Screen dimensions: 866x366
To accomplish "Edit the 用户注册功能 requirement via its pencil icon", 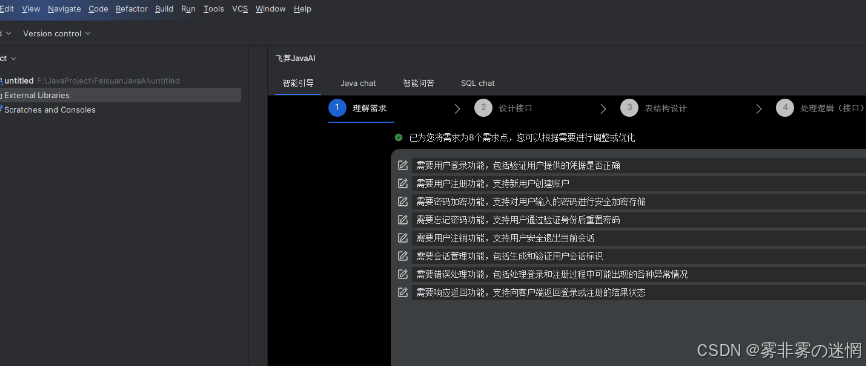I will [403, 183].
